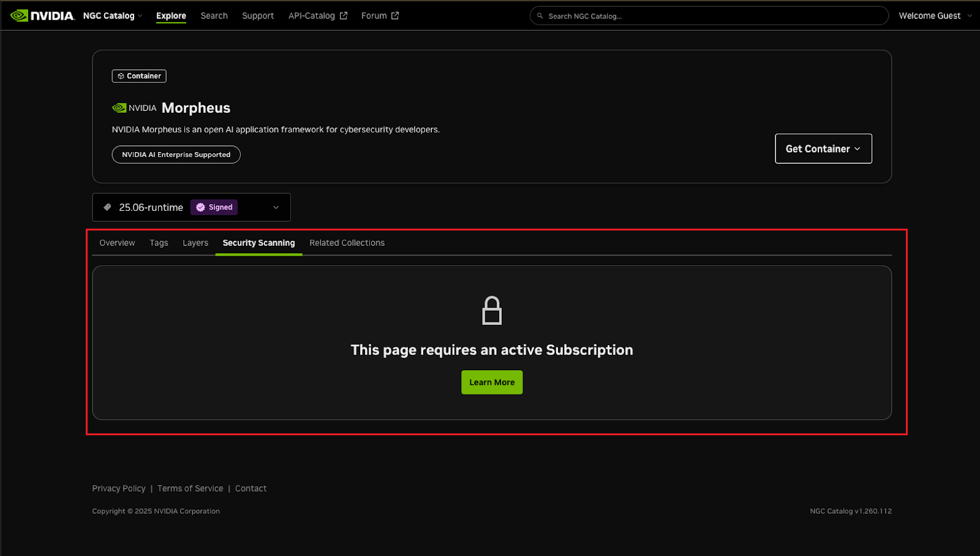Screen dimensions: 980x556
Task: Click the magnifier icon in the search bar
Action: coord(540,16)
